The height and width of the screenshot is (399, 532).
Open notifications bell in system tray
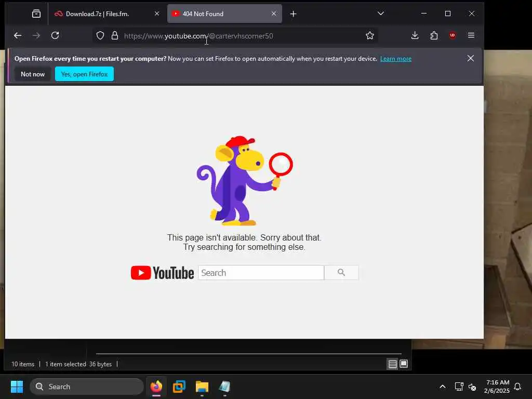point(517,387)
